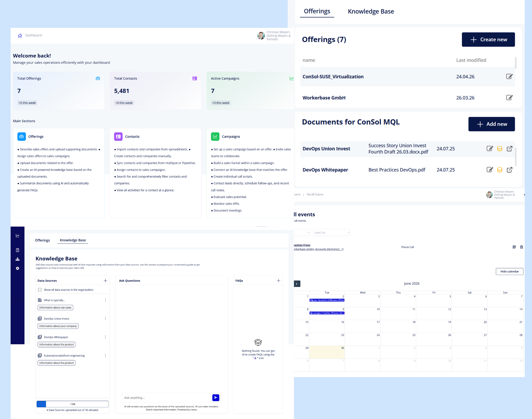
Task: Open briefcase icon on Total Offerings card
Action: point(98,78)
